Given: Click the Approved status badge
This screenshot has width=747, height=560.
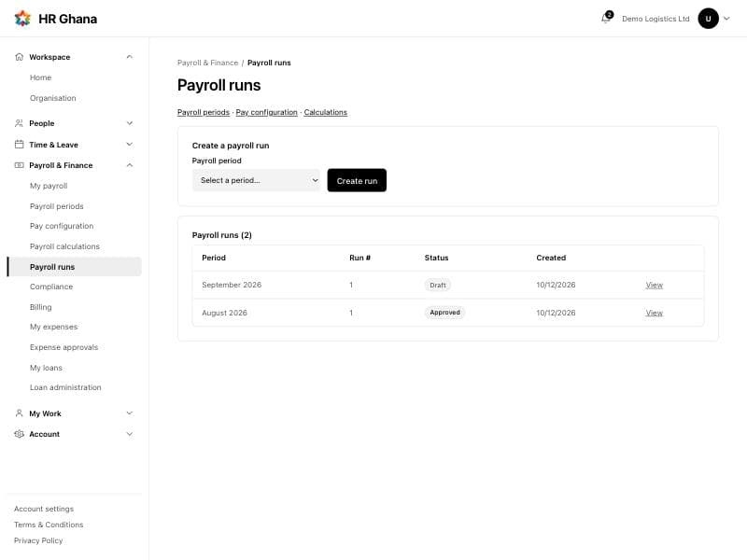Looking at the screenshot, I should click(x=445, y=313).
